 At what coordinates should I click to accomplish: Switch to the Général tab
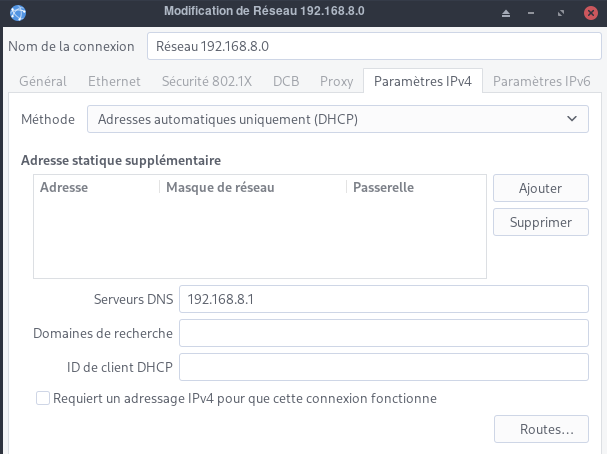[x=43, y=81]
